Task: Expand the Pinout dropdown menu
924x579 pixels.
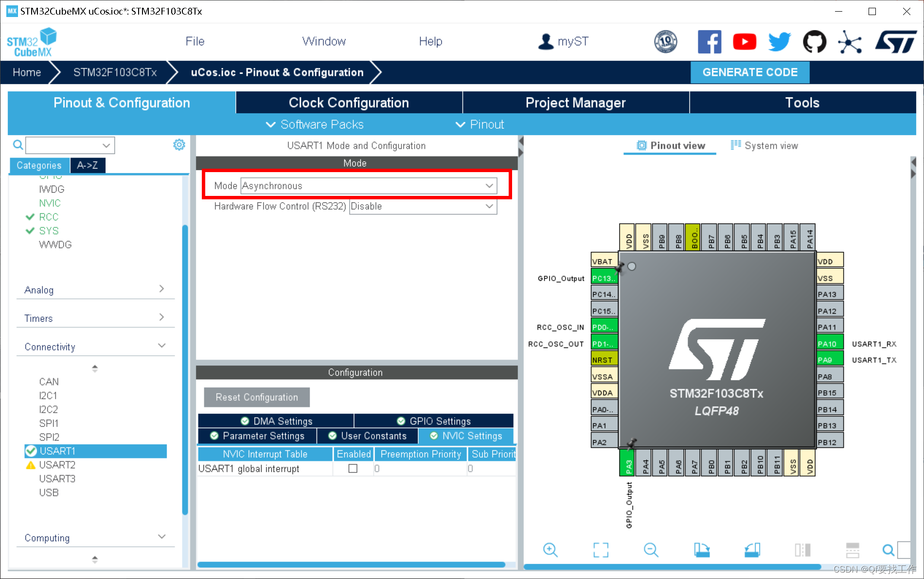Action: pos(480,124)
